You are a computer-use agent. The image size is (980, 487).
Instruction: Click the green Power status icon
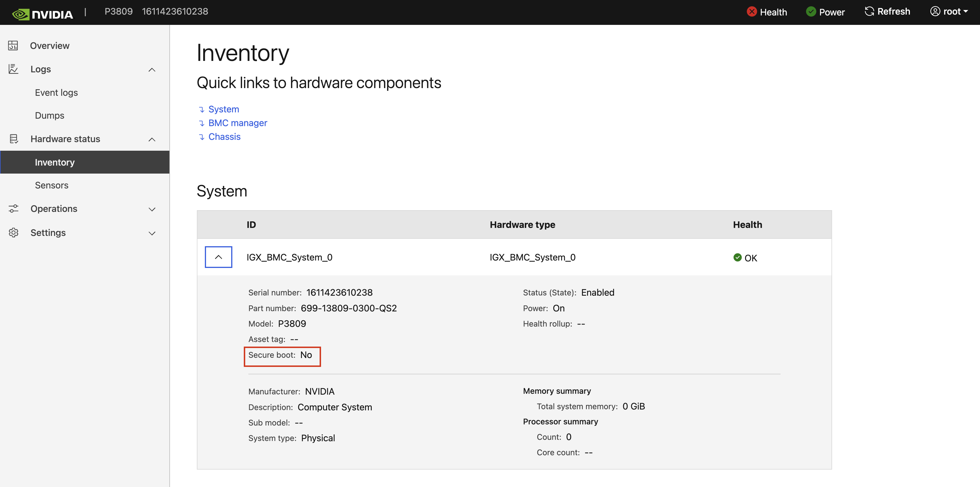[811, 12]
